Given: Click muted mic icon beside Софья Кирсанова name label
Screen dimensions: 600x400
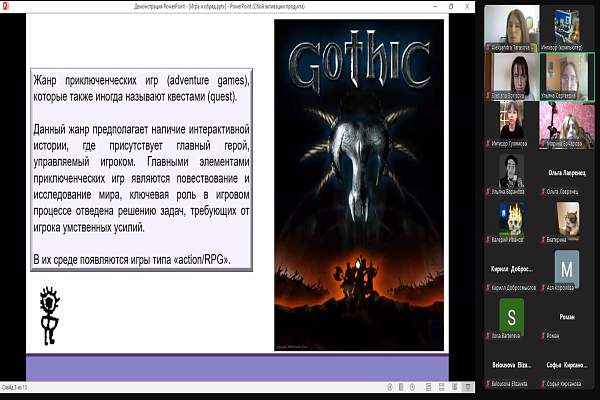Looking at the screenshot, I should point(543,384).
